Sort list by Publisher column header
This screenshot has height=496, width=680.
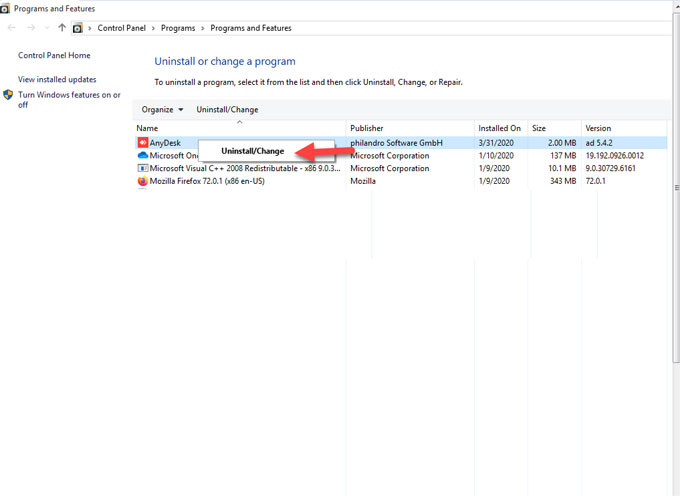pos(367,128)
